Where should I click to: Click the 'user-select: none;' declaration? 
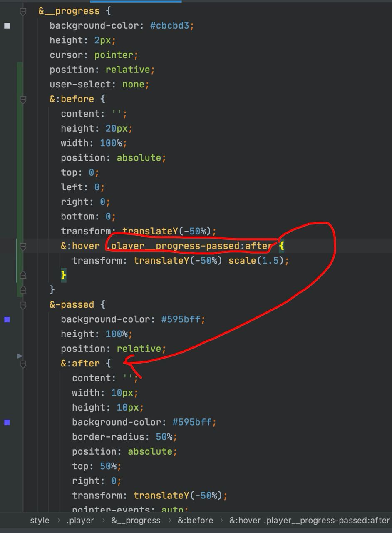(x=99, y=85)
